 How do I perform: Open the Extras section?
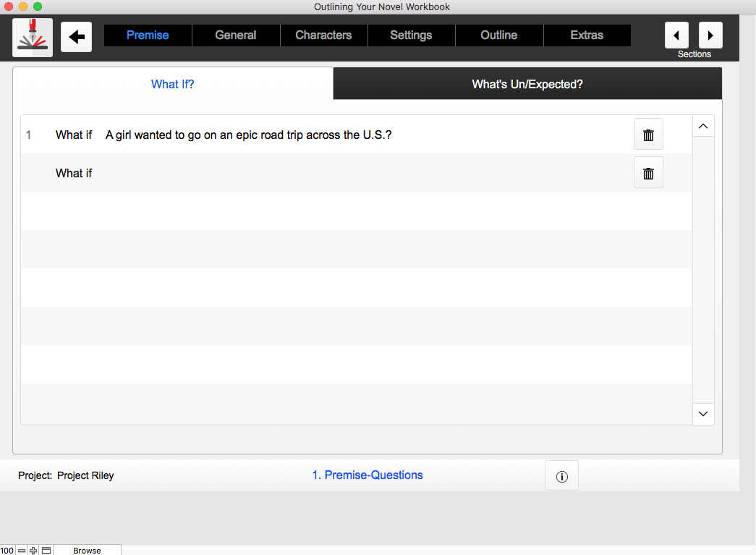tap(587, 35)
